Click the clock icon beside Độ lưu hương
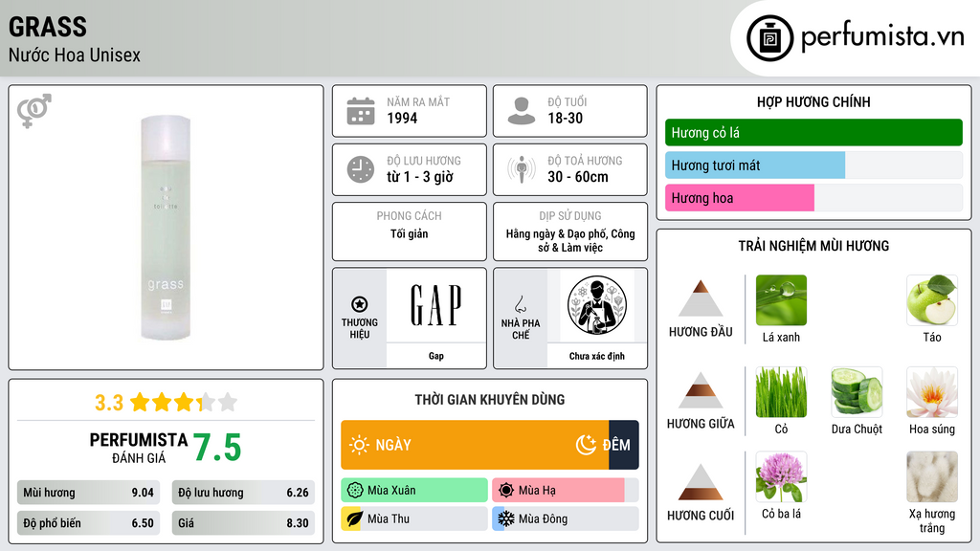Image resolution: width=980 pixels, height=551 pixels. (361, 169)
